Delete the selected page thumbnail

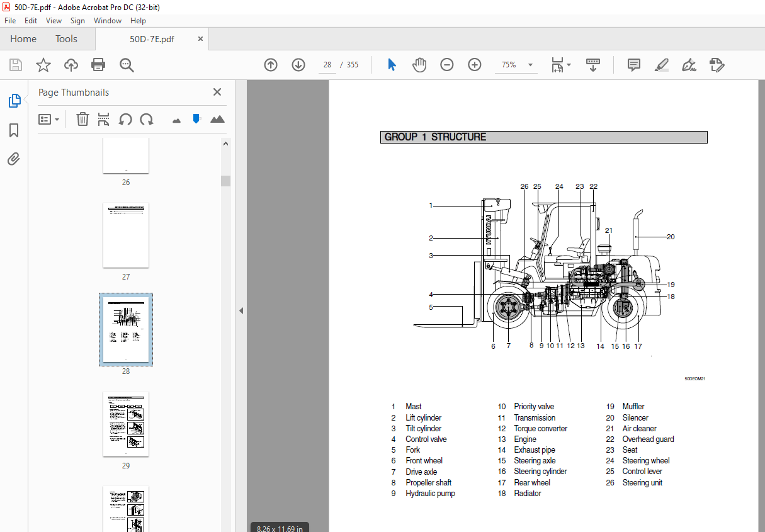point(82,119)
